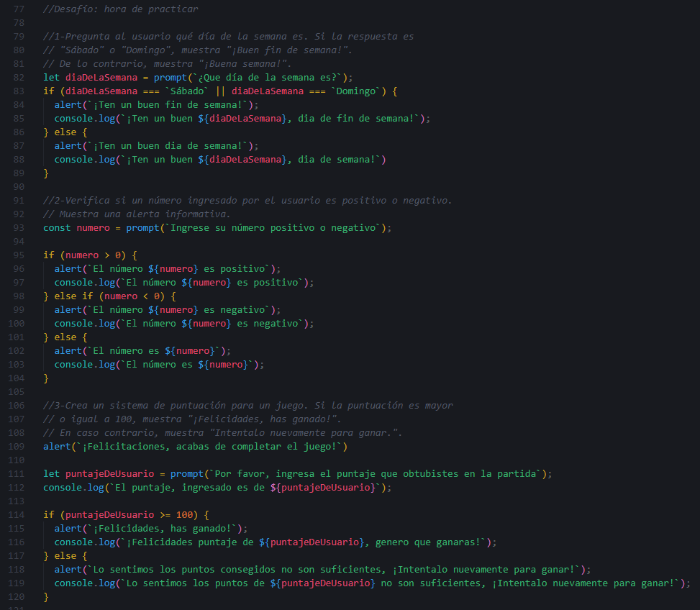Click 'const numero' declaration on line 93
This screenshot has height=610, width=700.
pos(76,227)
